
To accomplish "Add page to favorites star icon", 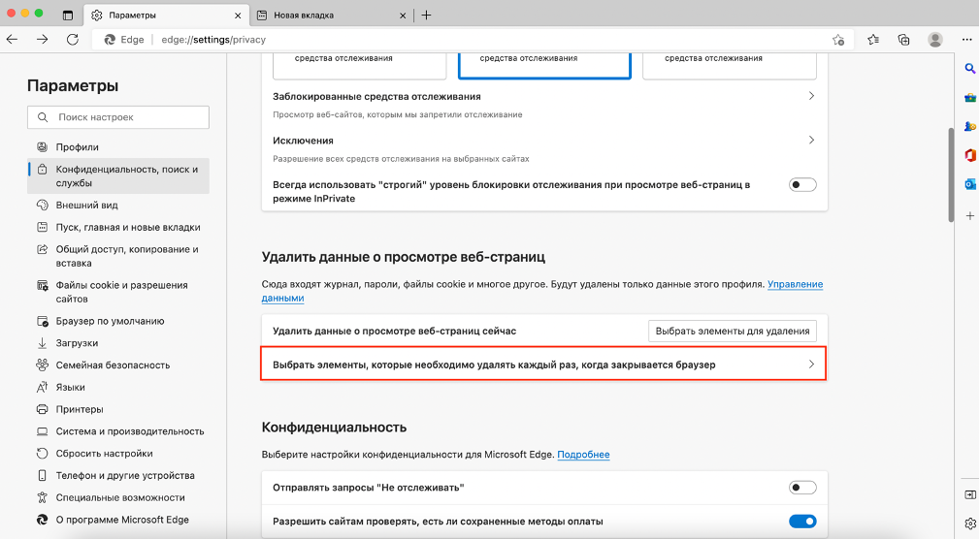I will tap(837, 40).
